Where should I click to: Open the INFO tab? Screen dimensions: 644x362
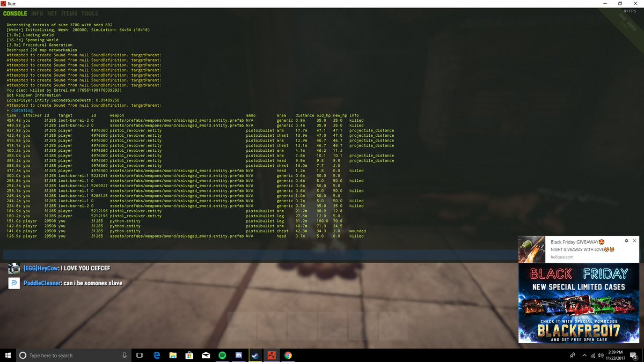(x=37, y=13)
